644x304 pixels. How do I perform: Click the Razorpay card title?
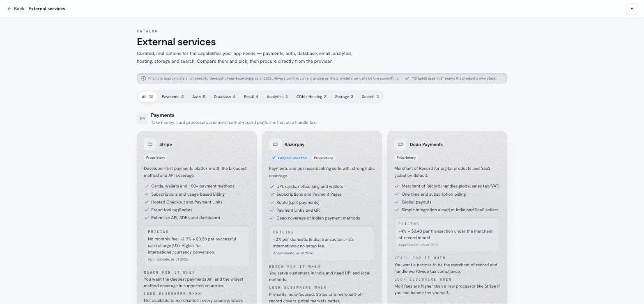294,144
